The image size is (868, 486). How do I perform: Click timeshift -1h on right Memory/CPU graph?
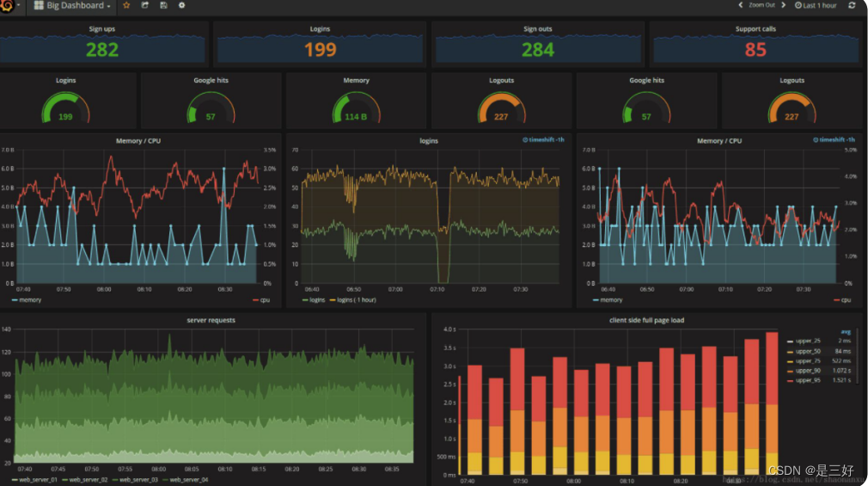pos(834,139)
